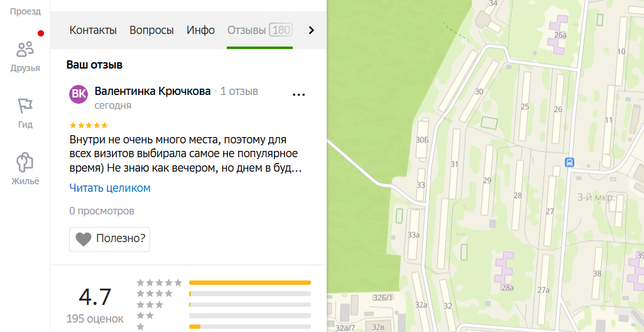Filter reviews by five-star rating bar
The width and height of the screenshot is (644, 332).
249,283
